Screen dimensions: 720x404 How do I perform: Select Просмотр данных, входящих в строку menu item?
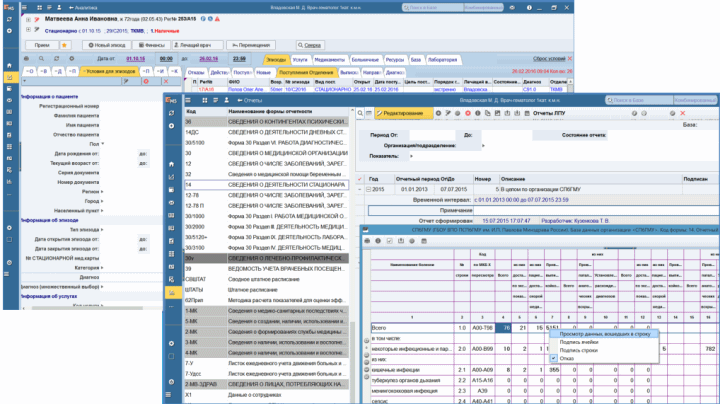(x=604, y=334)
